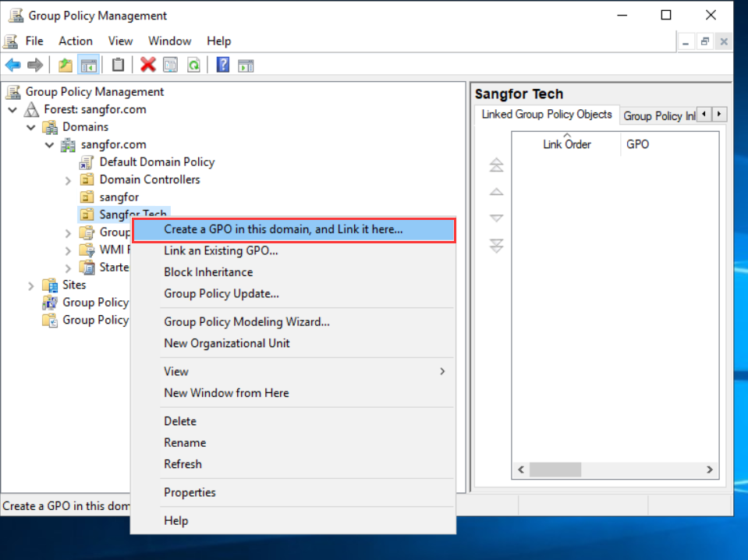Click the tab scroll right arrow
The image size is (748, 560).
(x=719, y=115)
